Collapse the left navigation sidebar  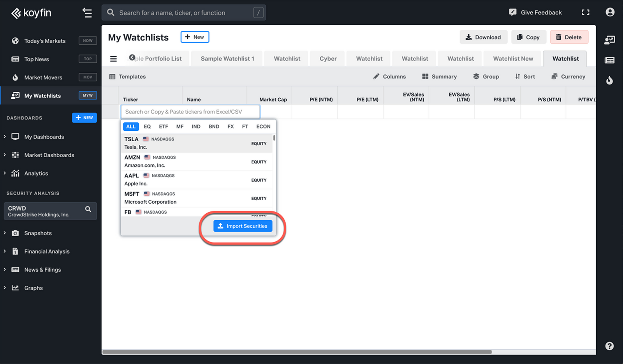87,12
